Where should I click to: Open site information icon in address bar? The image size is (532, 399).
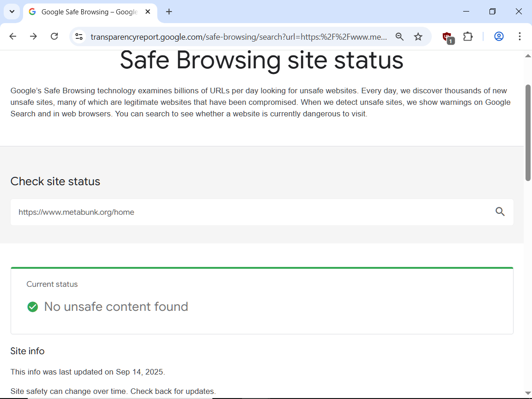coord(79,36)
